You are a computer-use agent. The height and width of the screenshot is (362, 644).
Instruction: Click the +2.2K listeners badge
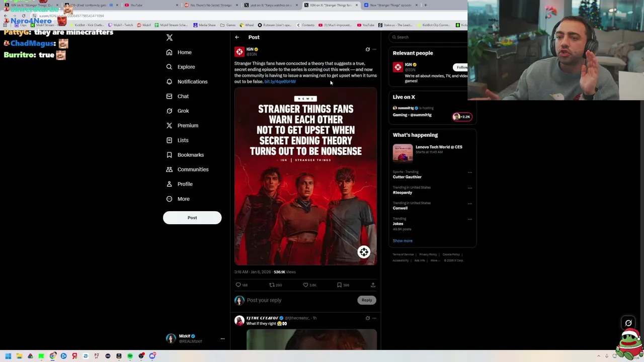click(462, 117)
